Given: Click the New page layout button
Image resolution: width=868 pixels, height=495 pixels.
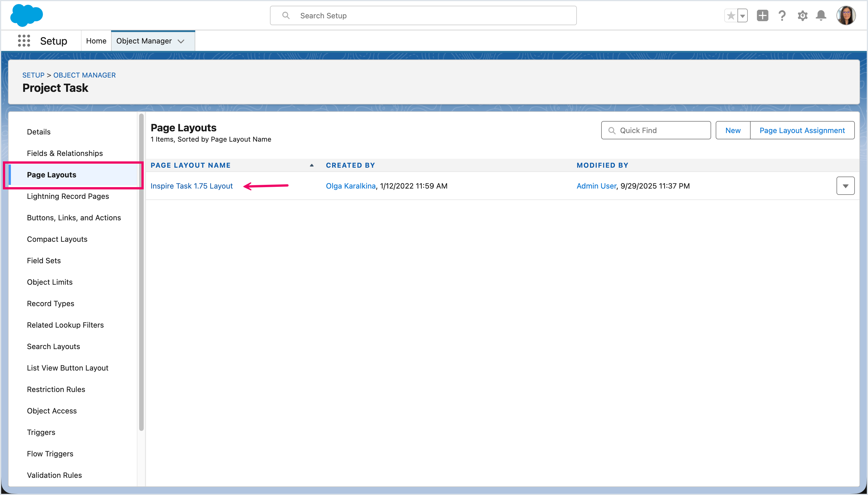Looking at the screenshot, I should [x=733, y=130].
